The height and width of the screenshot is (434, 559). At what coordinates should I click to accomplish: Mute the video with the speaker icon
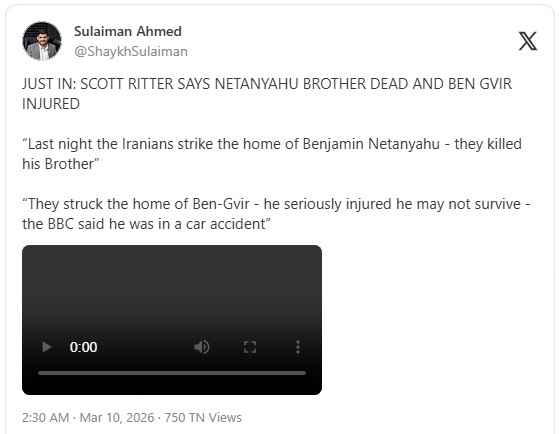[201, 347]
